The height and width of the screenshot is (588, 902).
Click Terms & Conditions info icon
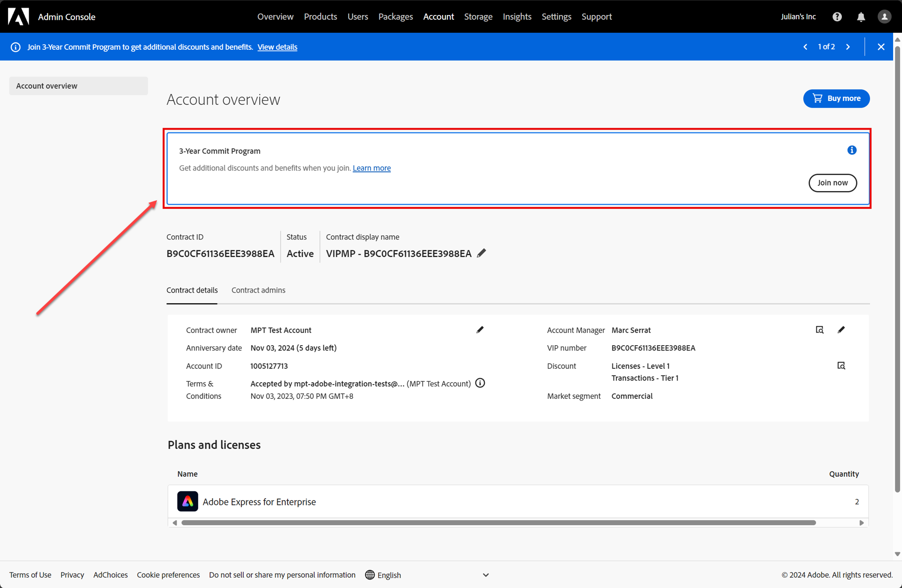pos(480,383)
